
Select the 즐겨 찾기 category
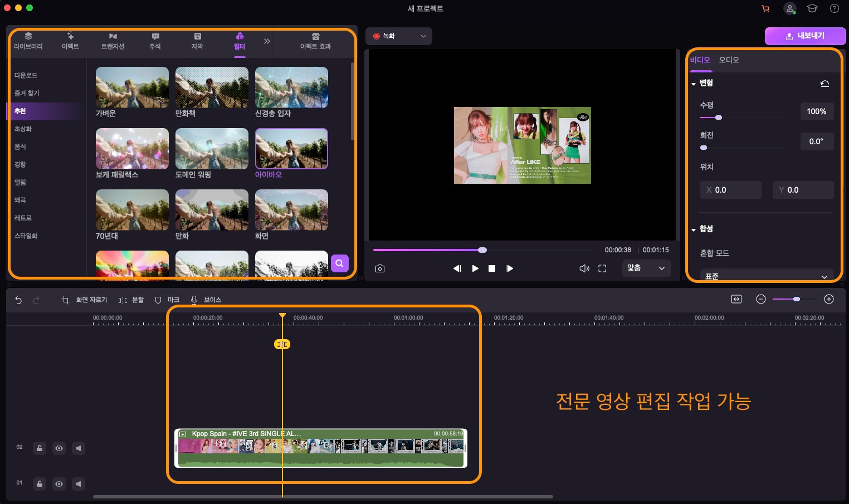(x=27, y=93)
